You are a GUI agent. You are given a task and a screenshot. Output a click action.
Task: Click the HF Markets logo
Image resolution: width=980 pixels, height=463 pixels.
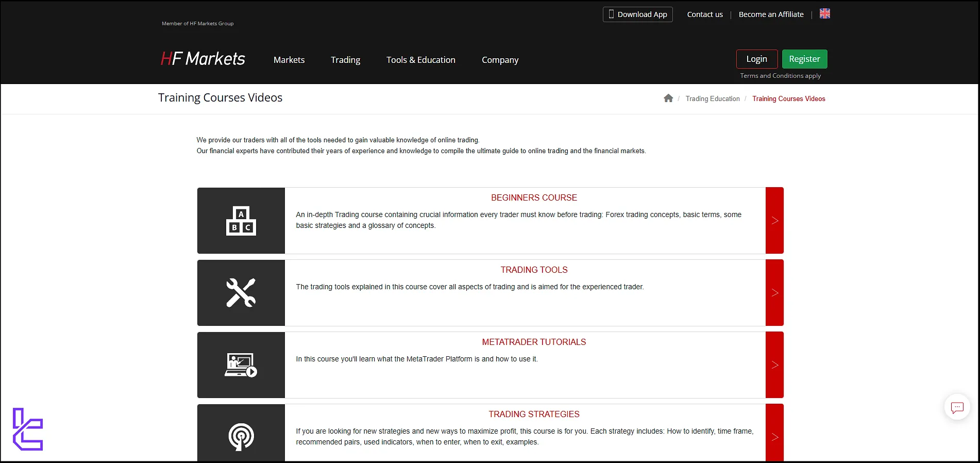click(203, 59)
